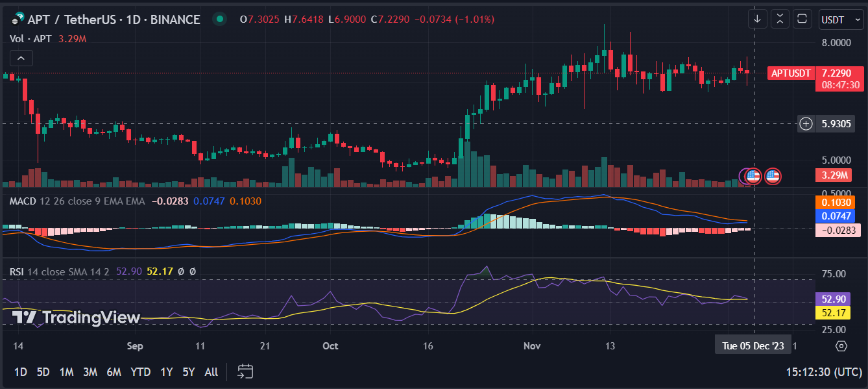Open the go to date calendar icon
Screen dimensions: 868x389
pyautogui.click(x=245, y=371)
